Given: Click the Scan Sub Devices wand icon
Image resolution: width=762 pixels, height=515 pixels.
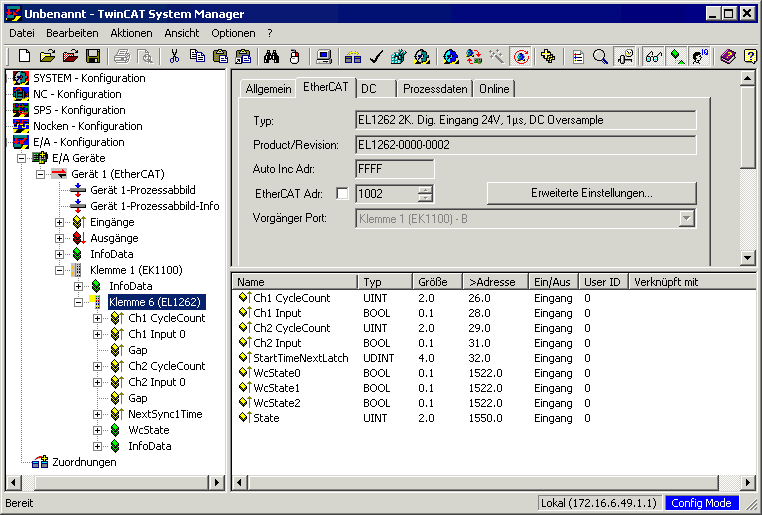Looking at the screenshot, I should pos(496,57).
